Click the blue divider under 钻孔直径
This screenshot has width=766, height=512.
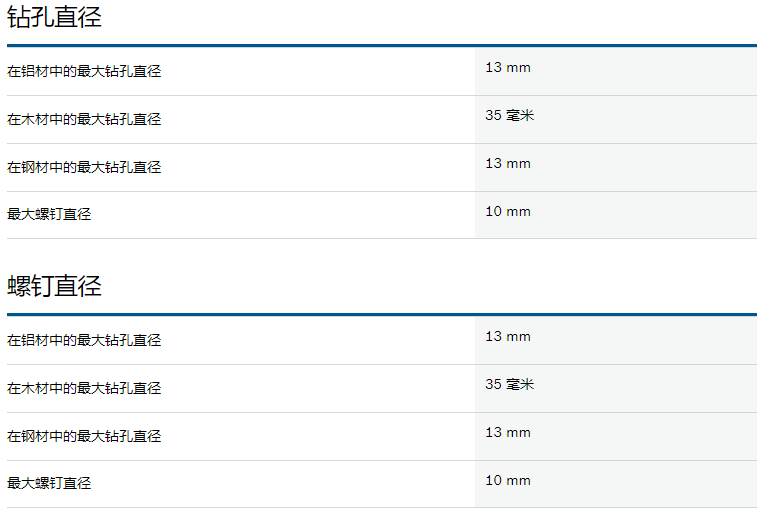point(382,45)
